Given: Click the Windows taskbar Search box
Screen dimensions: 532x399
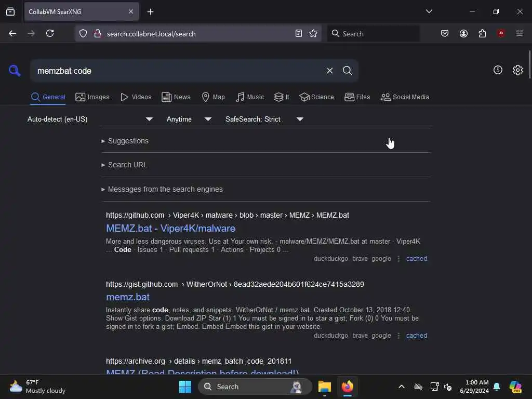Looking at the screenshot, I should point(255,387).
